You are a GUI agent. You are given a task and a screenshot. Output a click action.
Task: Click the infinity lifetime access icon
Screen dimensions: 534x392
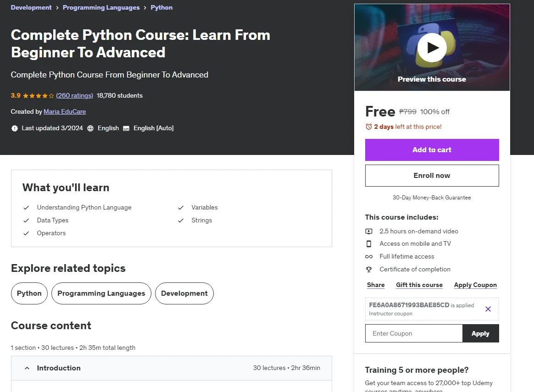coord(369,257)
